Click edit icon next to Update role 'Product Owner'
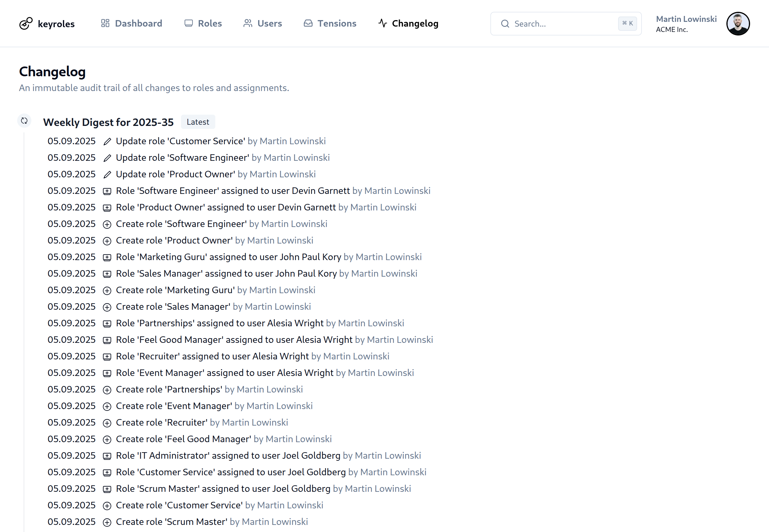This screenshot has height=532, width=769. coord(107,174)
